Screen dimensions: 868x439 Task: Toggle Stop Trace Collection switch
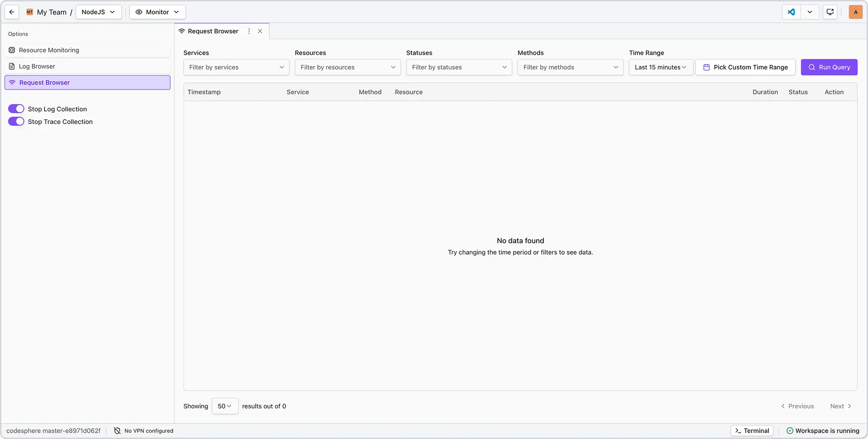(x=16, y=122)
